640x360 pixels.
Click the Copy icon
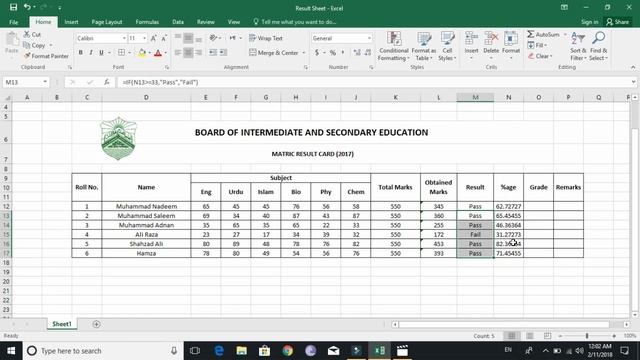click(x=27, y=45)
